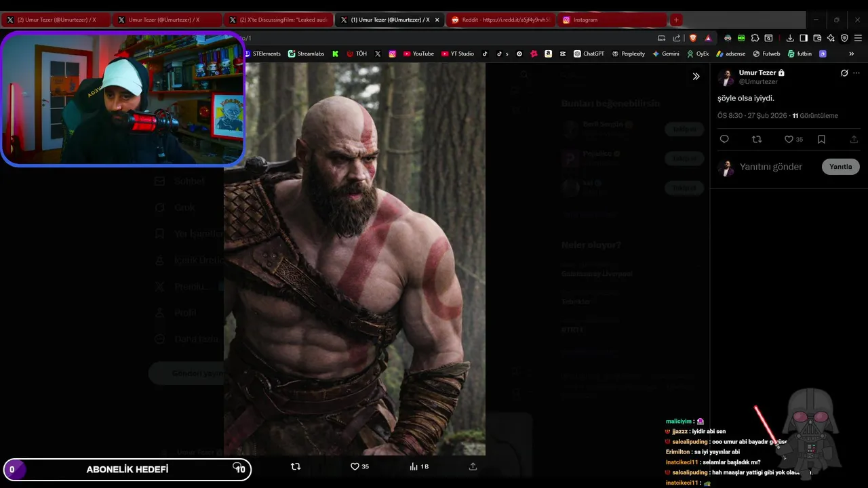868x488 pixels.
Task: Open Brave Rewards triangle icon
Action: (x=708, y=38)
